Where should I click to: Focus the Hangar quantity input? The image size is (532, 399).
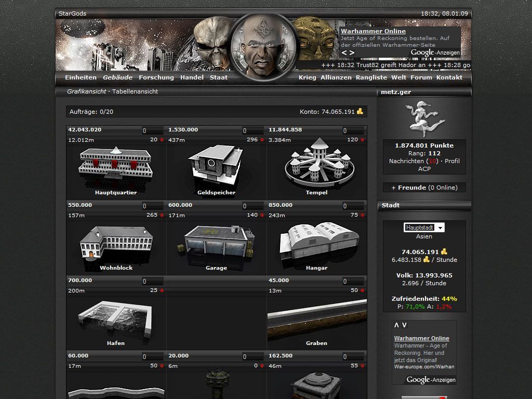tap(353, 206)
